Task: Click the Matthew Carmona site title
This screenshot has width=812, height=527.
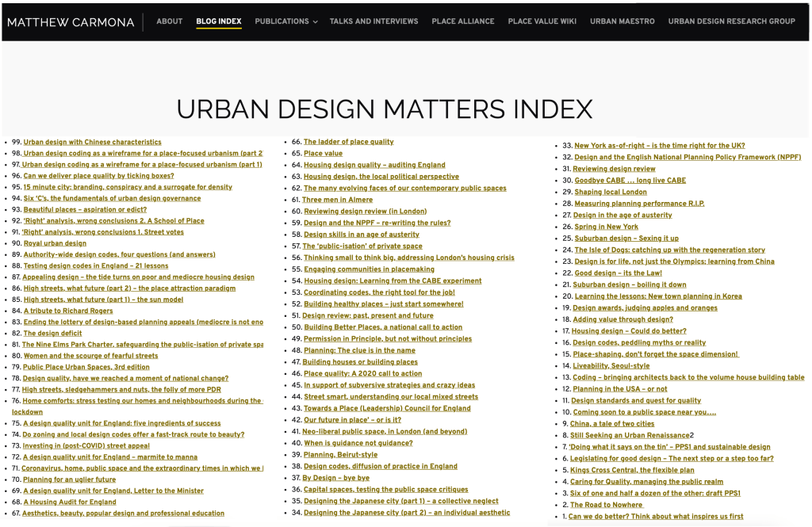Action: tap(71, 22)
